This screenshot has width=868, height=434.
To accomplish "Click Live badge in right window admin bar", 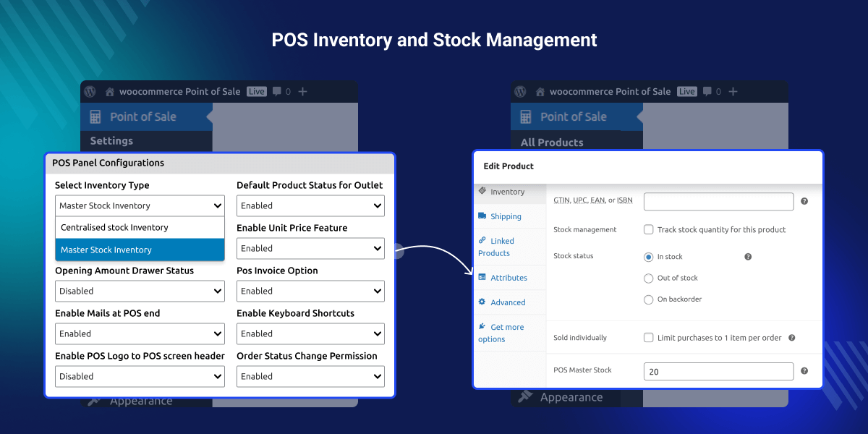I will pyautogui.click(x=687, y=92).
